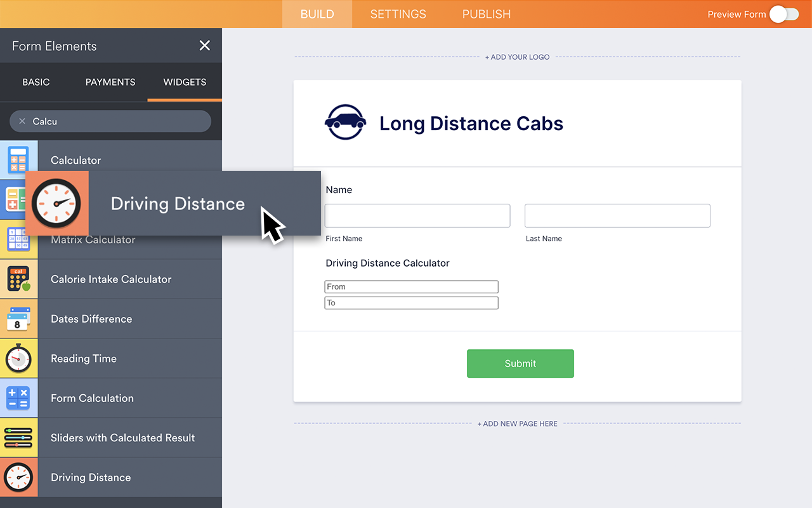This screenshot has height=508, width=812.
Task: Open the PUBLISH tab
Action: (486, 14)
